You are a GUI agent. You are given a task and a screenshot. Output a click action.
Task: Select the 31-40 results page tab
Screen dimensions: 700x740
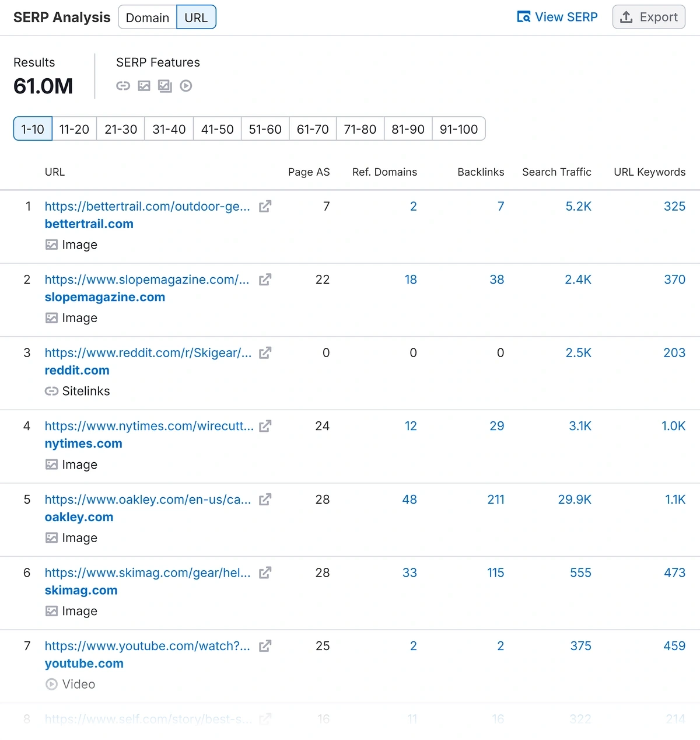coord(169,129)
